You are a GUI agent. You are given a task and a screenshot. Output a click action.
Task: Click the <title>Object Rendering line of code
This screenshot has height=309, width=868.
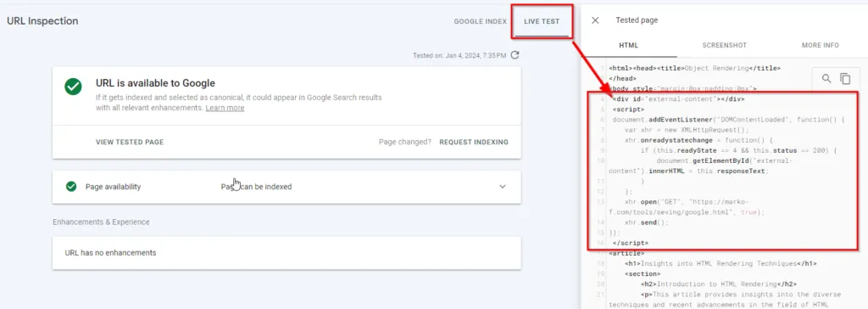click(695, 68)
